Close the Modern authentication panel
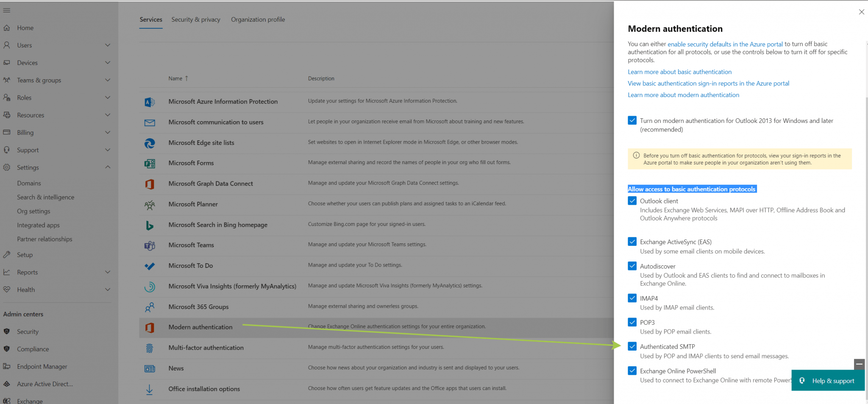 coord(861,12)
